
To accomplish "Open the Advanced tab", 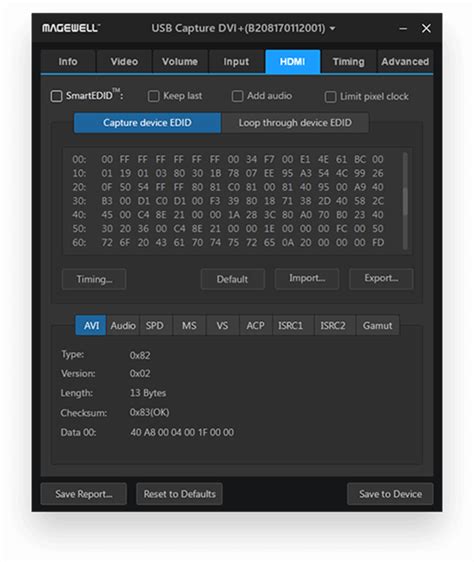I will coord(405,62).
